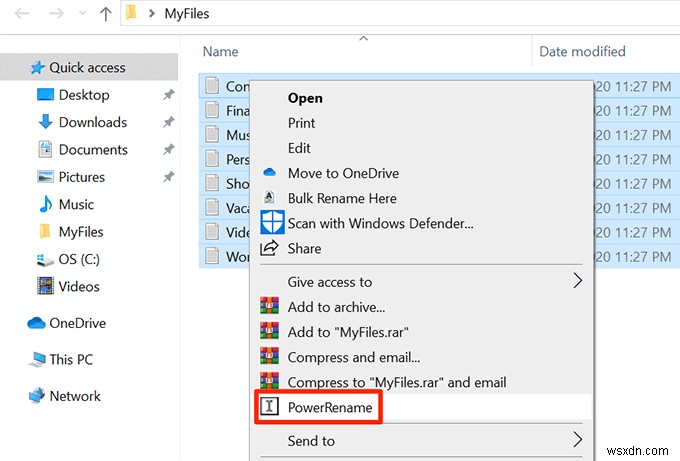Viewport: 680px width, 461px height.
Task: Open Videos in the sidebar
Action: [x=79, y=287]
